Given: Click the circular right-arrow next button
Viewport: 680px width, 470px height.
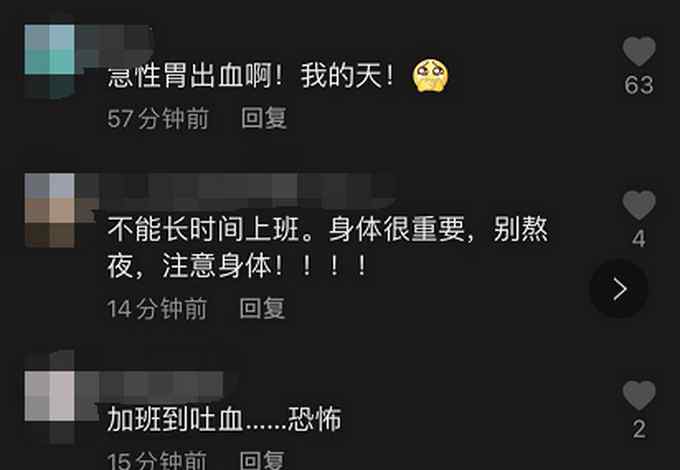Looking at the screenshot, I should pos(619,289).
